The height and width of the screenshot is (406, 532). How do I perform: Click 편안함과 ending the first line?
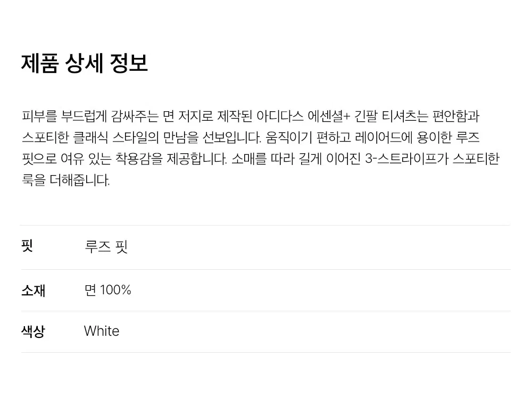click(456, 116)
